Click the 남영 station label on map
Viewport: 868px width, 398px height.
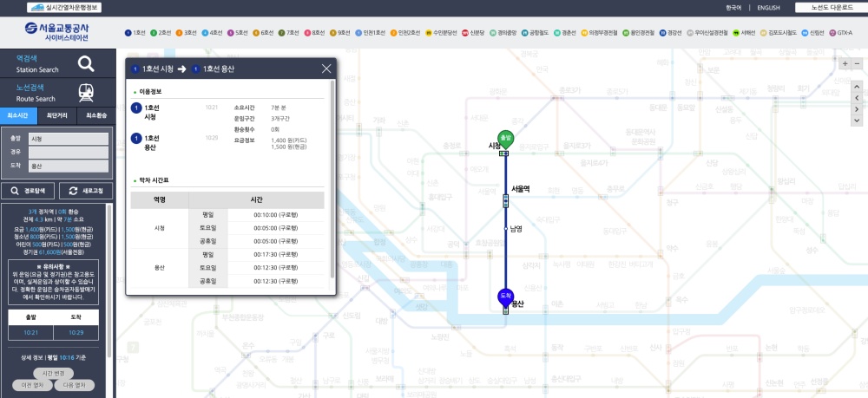(516, 228)
